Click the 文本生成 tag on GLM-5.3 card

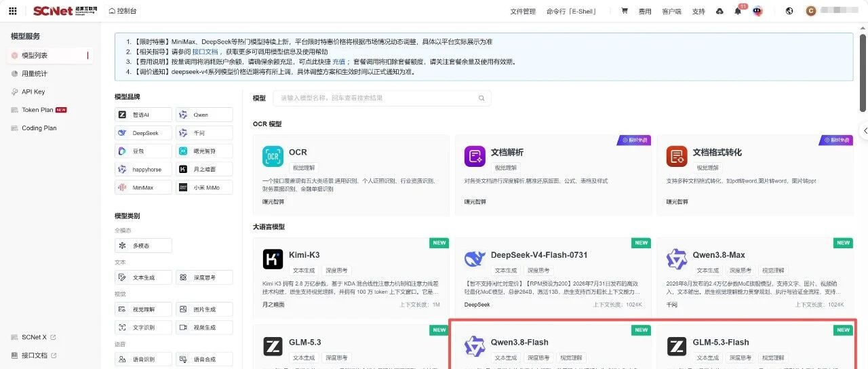[x=303, y=357]
